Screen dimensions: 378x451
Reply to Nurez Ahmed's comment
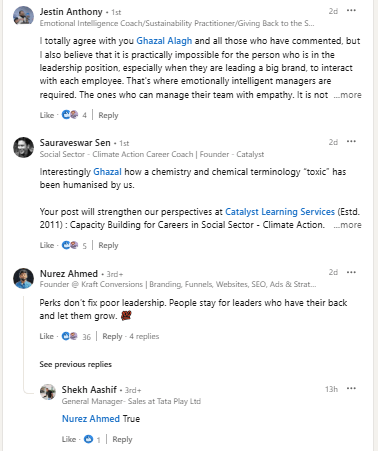(x=112, y=336)
